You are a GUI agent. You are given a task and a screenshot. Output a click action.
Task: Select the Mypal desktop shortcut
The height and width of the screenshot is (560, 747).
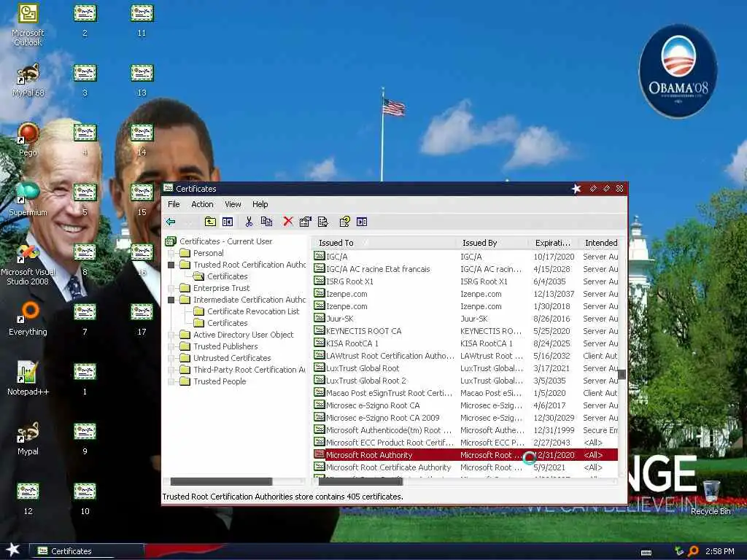coord(28,438)
